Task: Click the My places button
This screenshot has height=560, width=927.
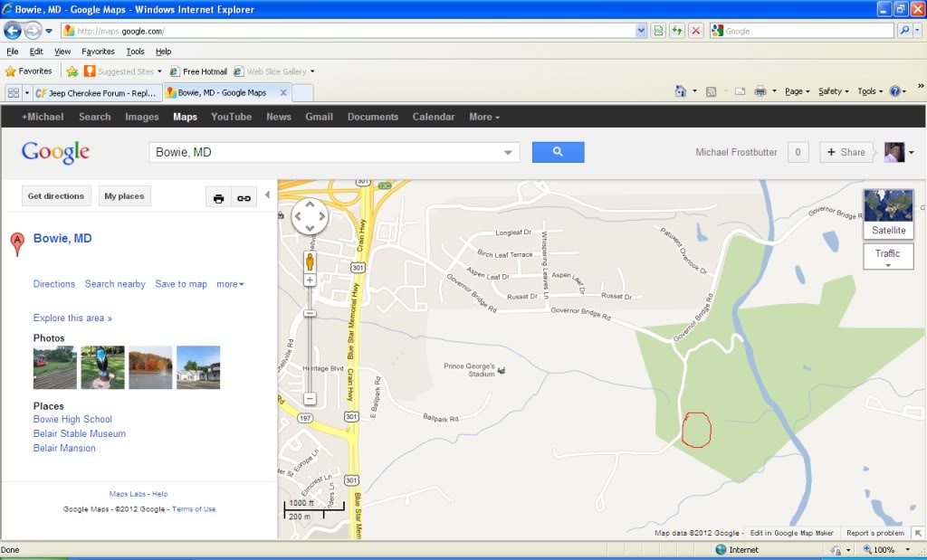Action: (124, 196)
